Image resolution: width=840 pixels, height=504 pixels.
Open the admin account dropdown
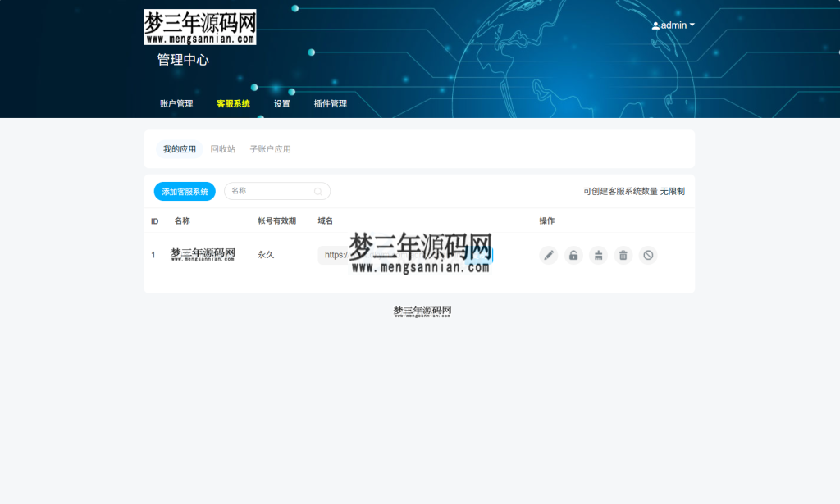(x=673, y=25)
